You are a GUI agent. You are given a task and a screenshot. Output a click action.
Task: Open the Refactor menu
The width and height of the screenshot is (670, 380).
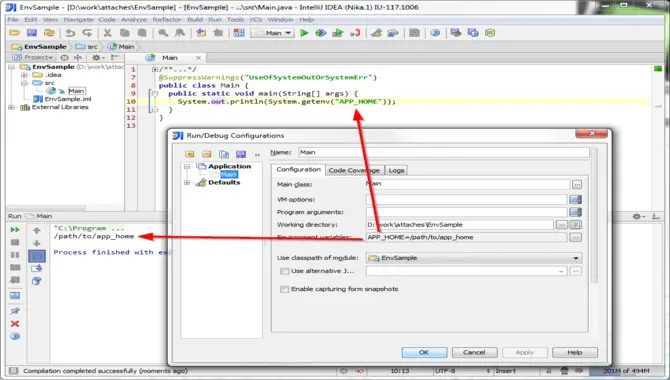click(167, 20)
